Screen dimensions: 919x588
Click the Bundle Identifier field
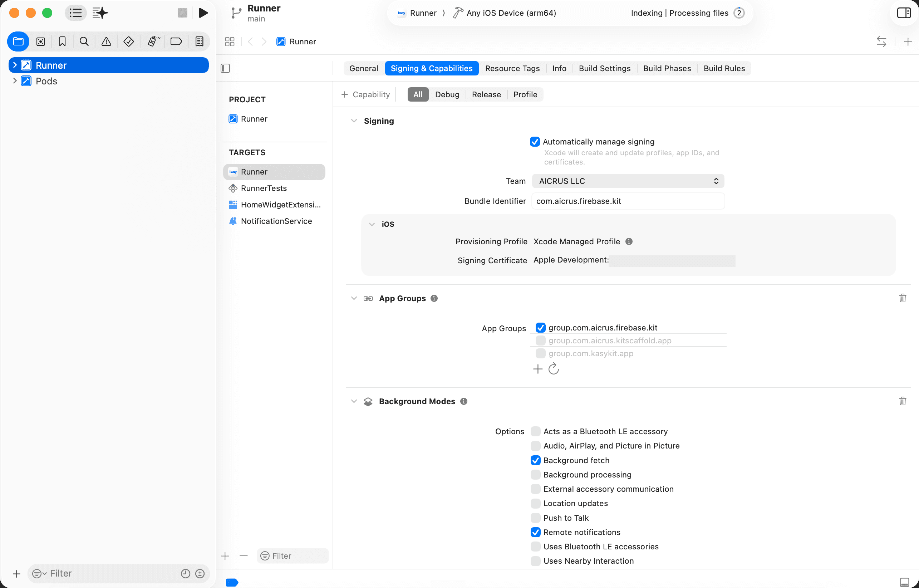(628, 201)
